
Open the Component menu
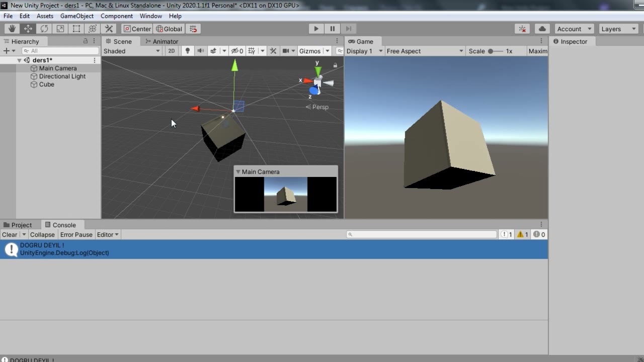click(117, 16)
